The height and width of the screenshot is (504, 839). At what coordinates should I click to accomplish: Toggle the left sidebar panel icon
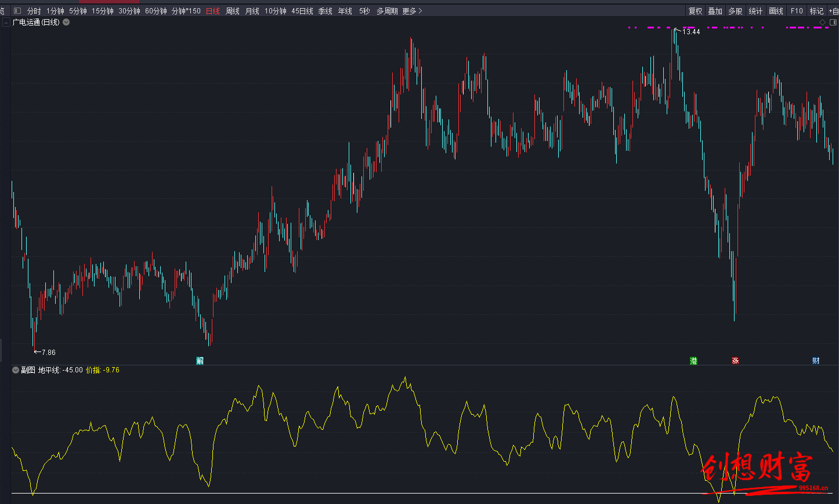[x=17, y=11]
